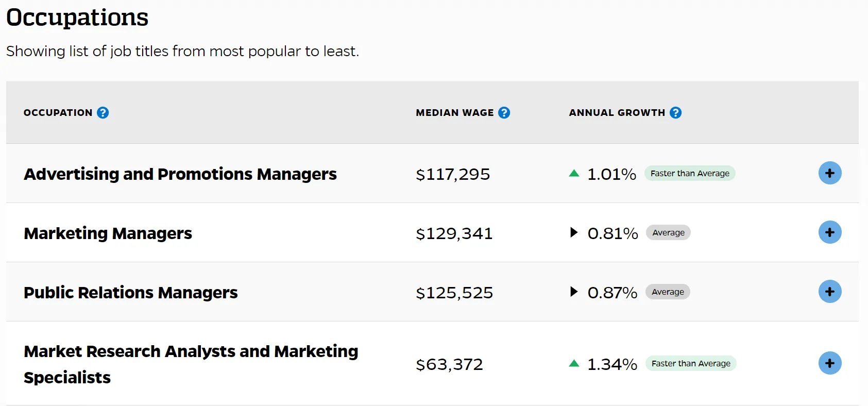Expand the Marketing Managers row details
This screenshot has width=868, height=406.
pos(830,232)
